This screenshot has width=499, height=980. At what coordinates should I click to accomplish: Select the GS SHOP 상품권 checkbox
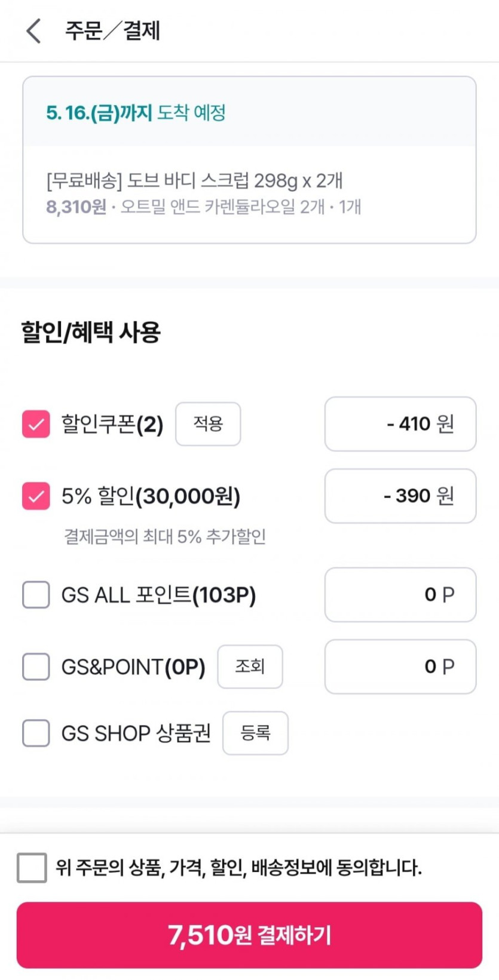(36, 733)
